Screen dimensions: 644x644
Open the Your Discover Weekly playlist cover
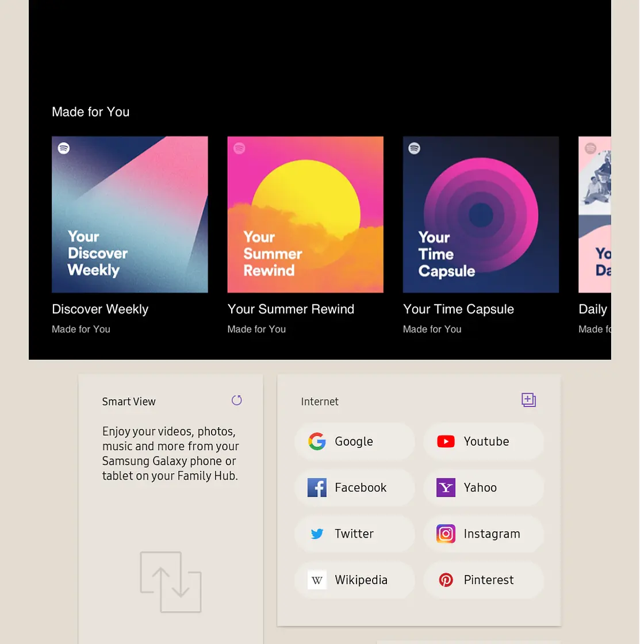coord(130,214)
